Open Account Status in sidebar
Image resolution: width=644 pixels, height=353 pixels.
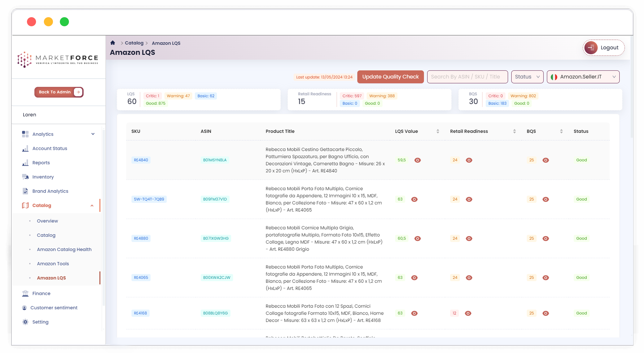tap(50, 148)
